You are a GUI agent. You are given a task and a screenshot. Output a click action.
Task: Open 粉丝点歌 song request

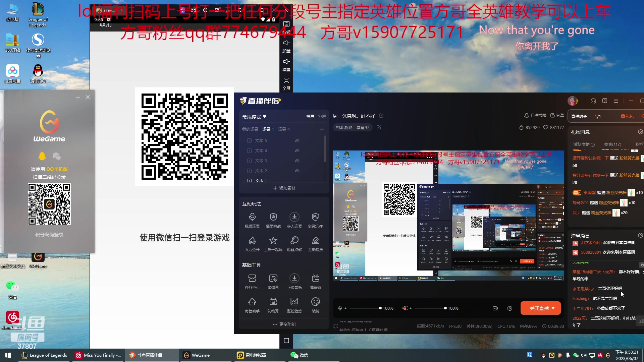(294, 244)
